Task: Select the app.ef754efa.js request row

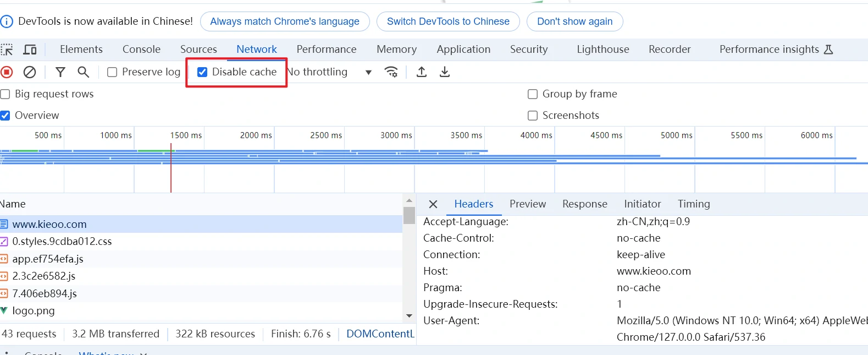Action: (48, 259)
